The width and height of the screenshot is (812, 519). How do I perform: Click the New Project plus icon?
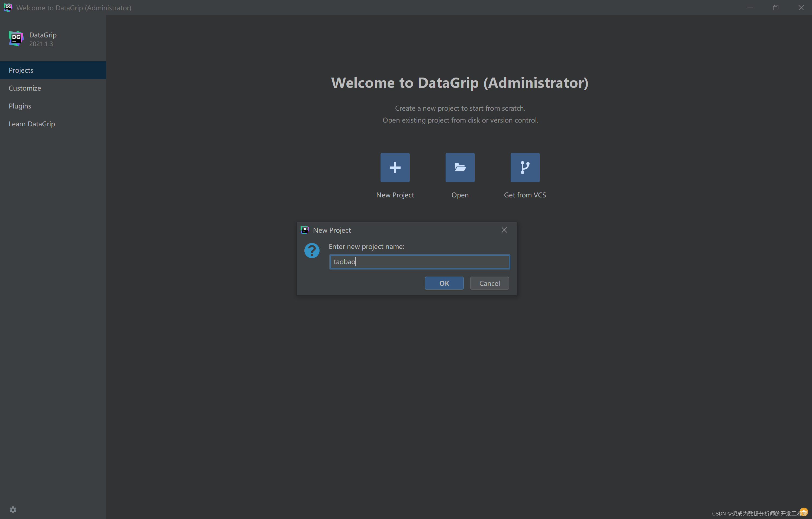click(395, 167)
